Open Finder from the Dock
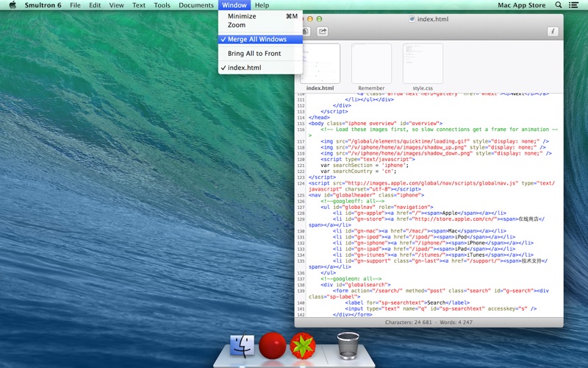This screenshot has height=368, width=588. click(x=242, y=345)
